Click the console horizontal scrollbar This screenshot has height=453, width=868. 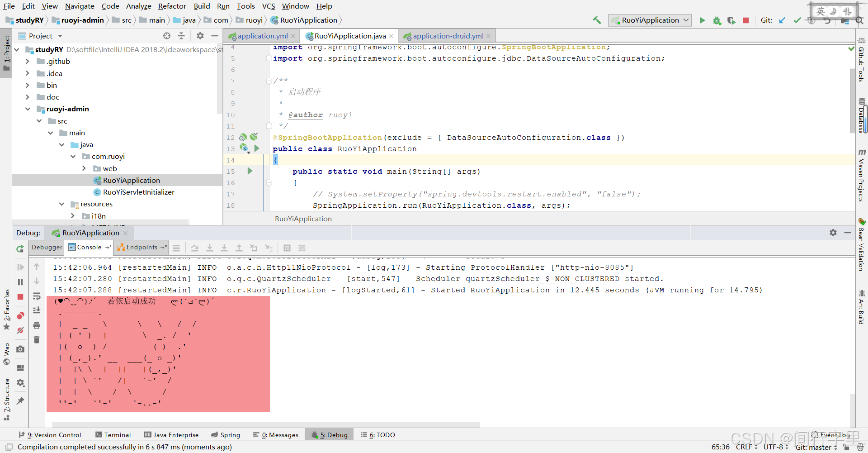pyautogui.click(x=266, y=424)
